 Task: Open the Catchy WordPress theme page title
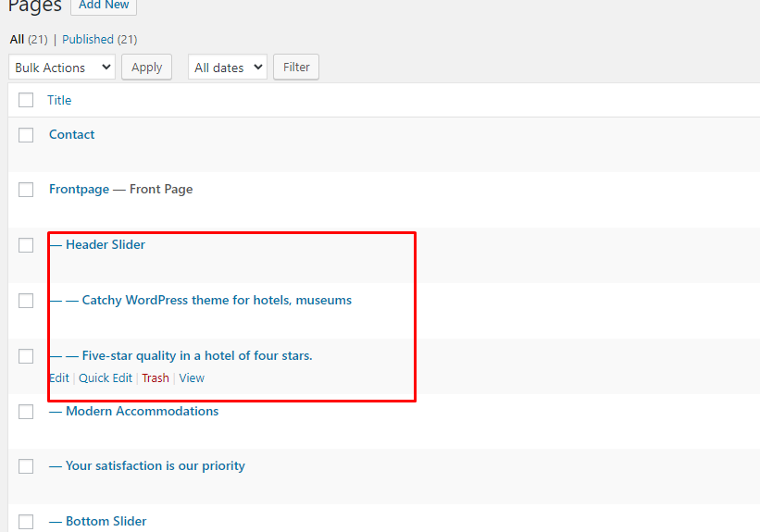(217, 300)
